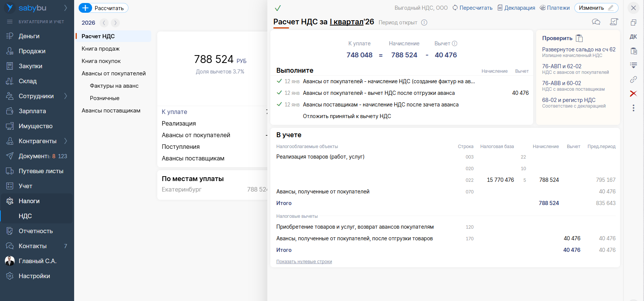This screenshot has width=644, height=301.
Task: Click the copy document icon in right toolbar
Action: (633, 22)
